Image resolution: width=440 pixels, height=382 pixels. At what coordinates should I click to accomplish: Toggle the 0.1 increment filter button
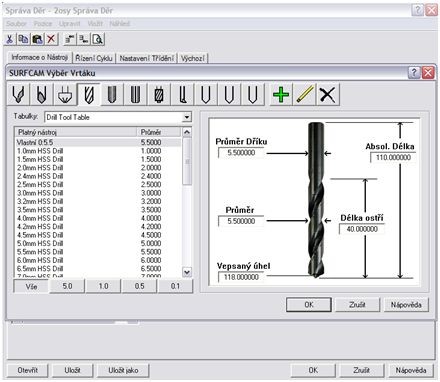175,286
